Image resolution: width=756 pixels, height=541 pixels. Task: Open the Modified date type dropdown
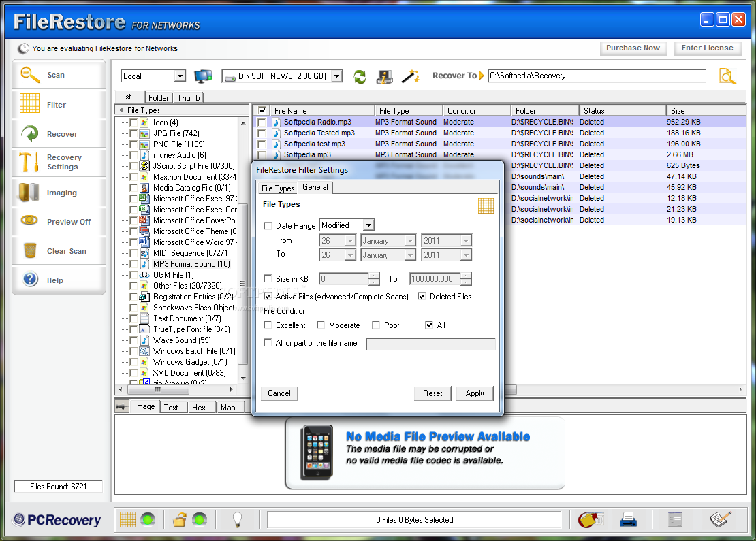click(369, 225)
